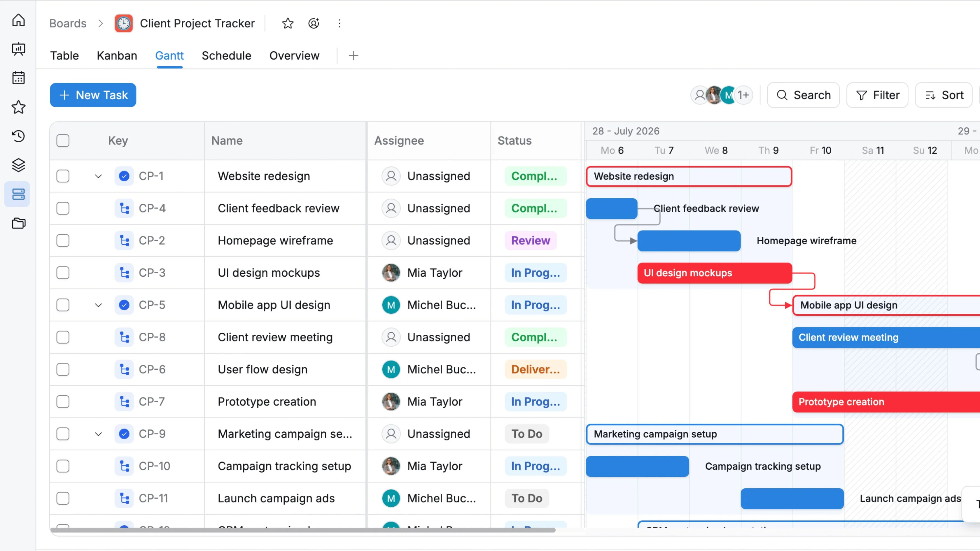Click the New Task button
Screen dimensions: 980x551
tap(93, 95)
